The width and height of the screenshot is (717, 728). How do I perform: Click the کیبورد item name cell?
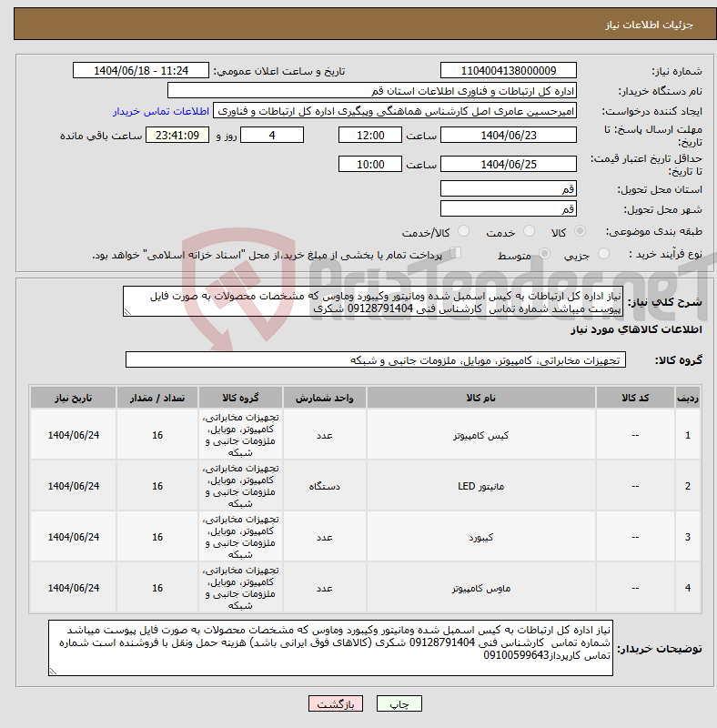pyautogui.click(x=481, y=537)
